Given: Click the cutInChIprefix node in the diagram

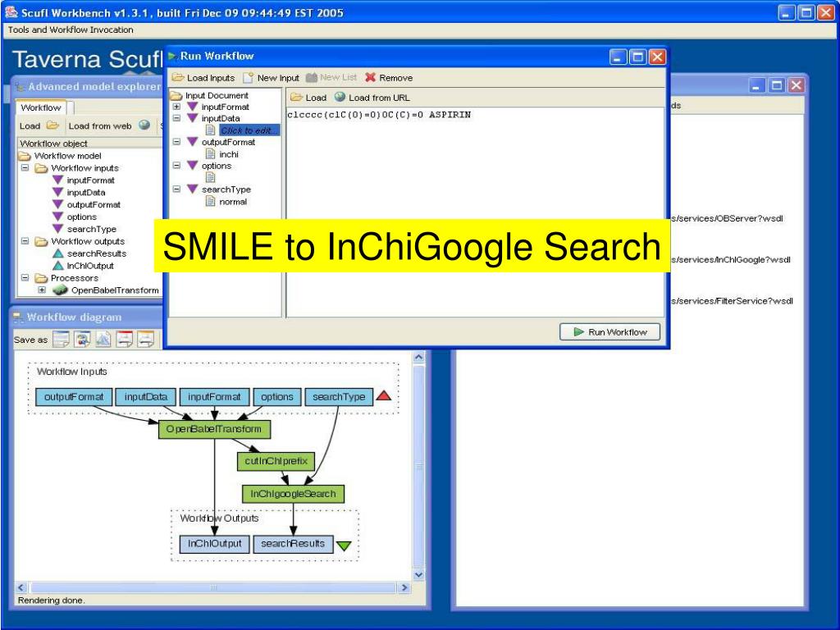Looking at the screenshot, I should [276, 461].
